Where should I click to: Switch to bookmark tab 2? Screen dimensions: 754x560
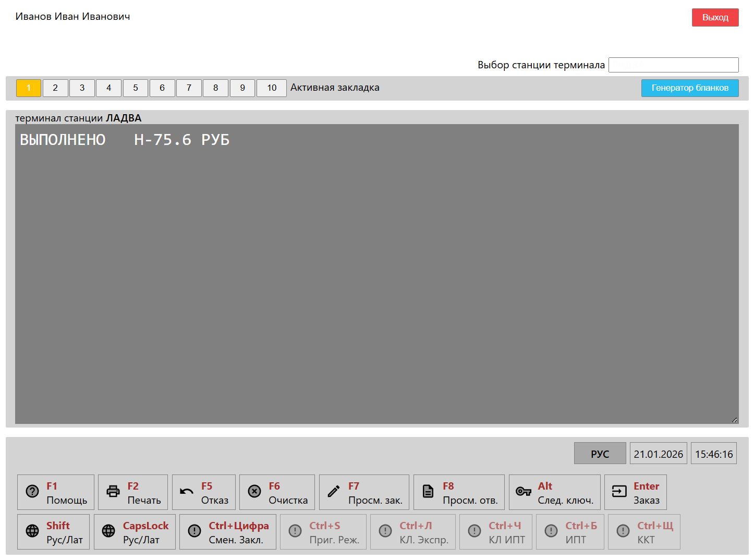pyautogui.click(x=55, y=88)
